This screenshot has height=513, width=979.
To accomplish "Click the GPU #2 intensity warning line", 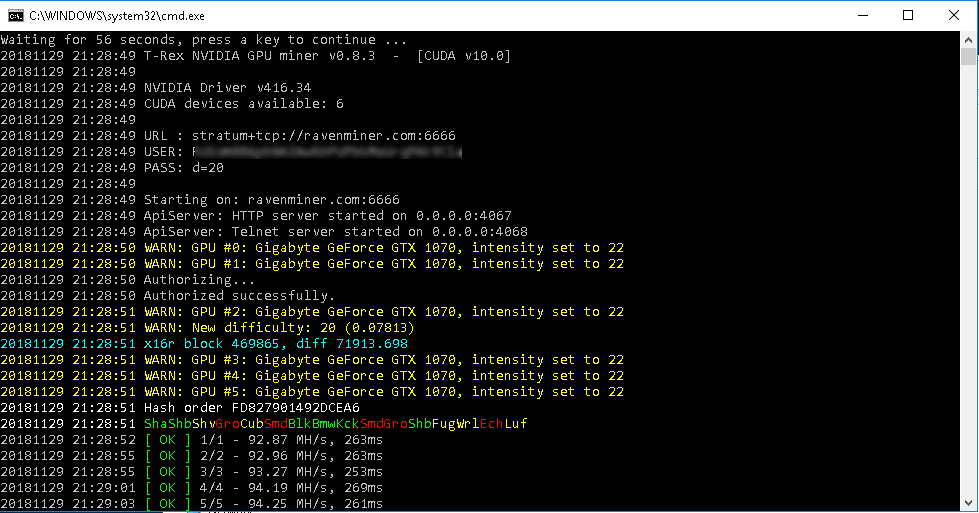I will (312, 311).
